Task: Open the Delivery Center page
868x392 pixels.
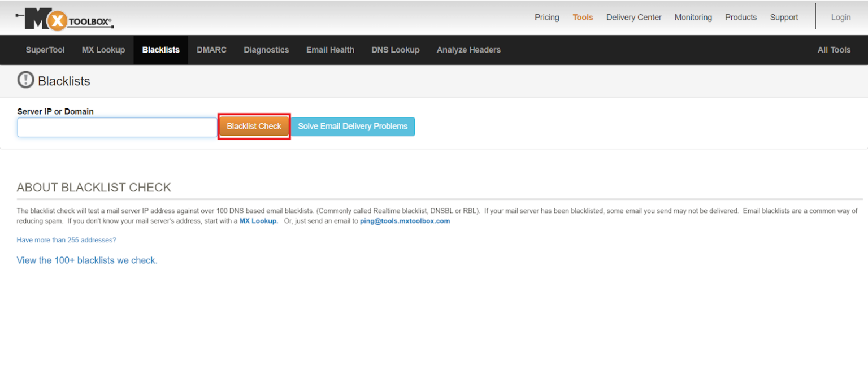Action: pos(633,17)
